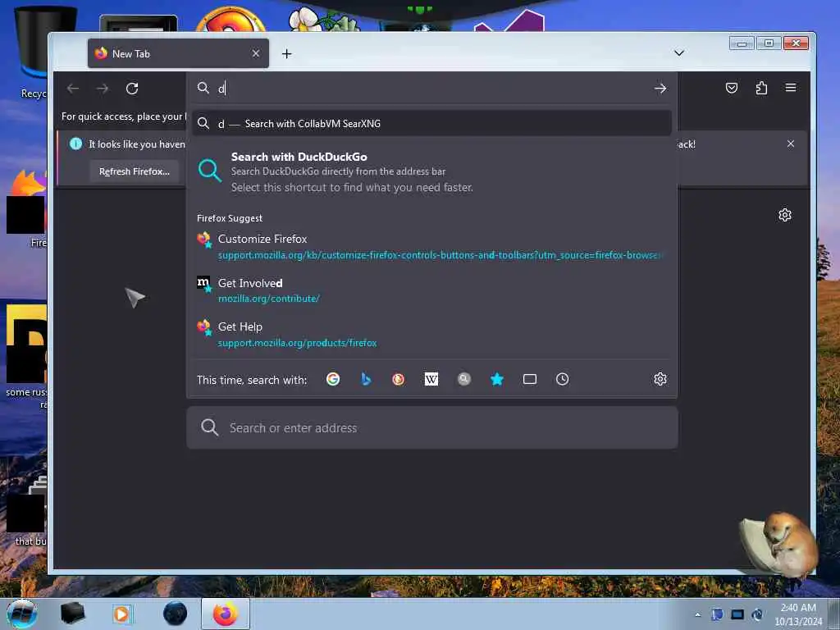This screenshot has height=630, width=840.
Task: Click the network tray icon
Action: pos(737,614)
